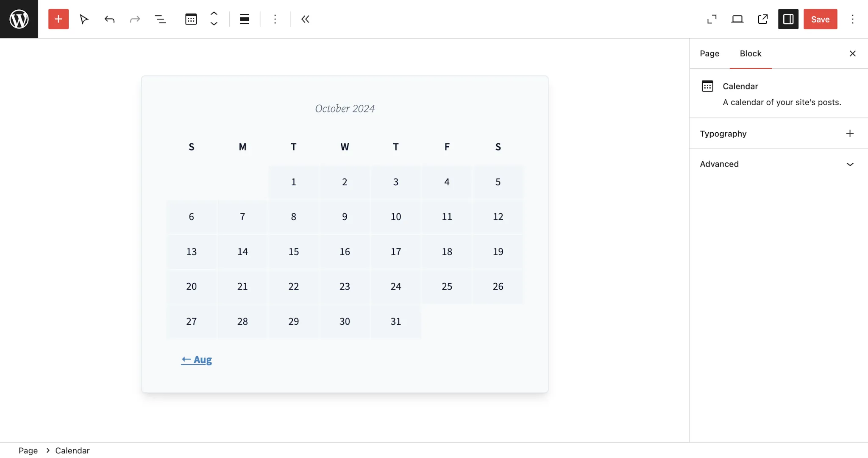Click the Typography panel heading

point(723,134)
